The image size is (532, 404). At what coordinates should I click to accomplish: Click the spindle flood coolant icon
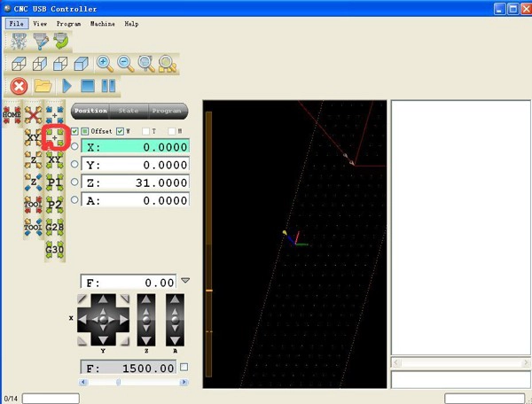(41, 42)
